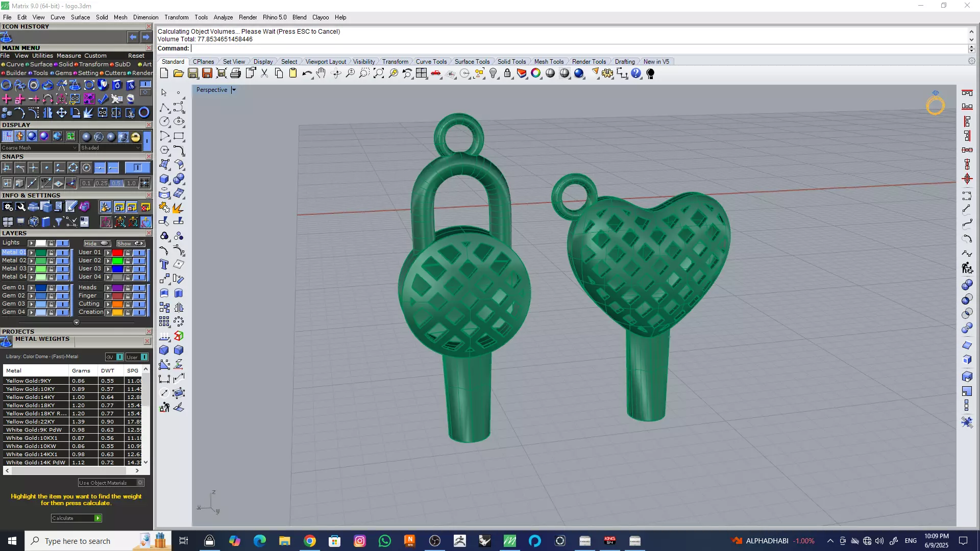This screenshot has width=980, height=551.
Task: Toggle Metal 02 layer on/off switch
Action: 63,261
